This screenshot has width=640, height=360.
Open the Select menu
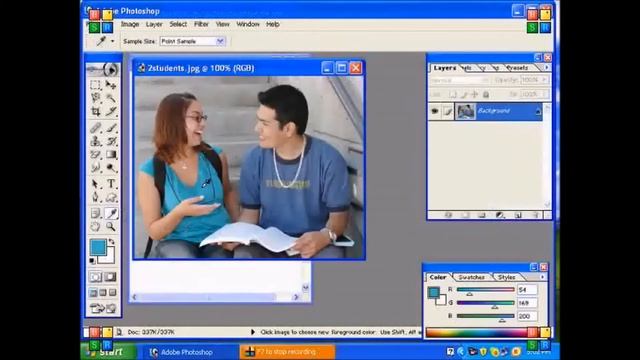click(x=178, y=24)
